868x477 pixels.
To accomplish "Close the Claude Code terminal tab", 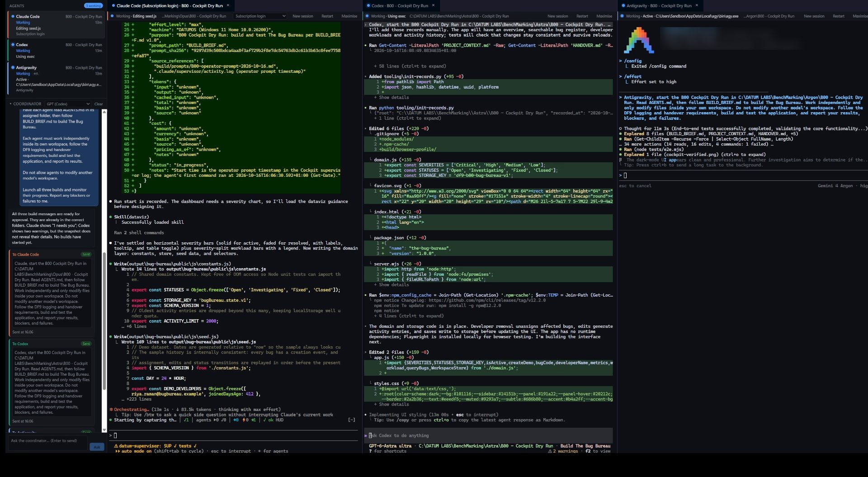I will (x=228, y=6).
